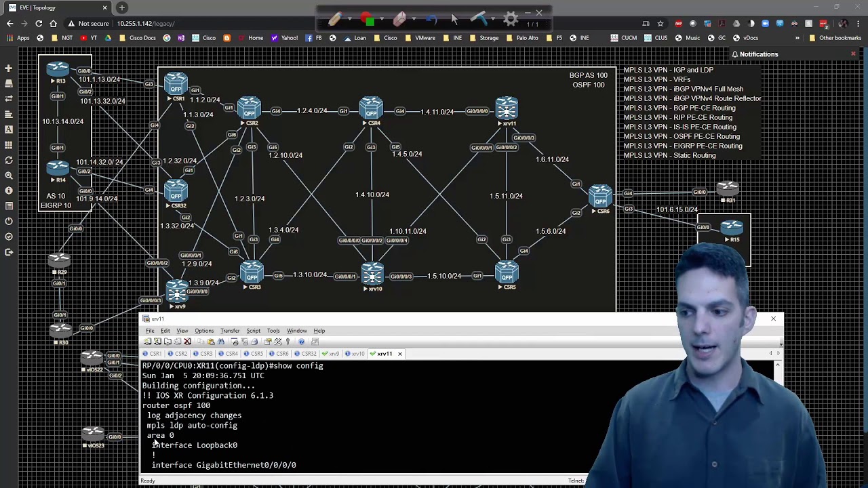The image size is (868, 488).
Task: Click the R14 router node
Action: click(x=58, y=168)
